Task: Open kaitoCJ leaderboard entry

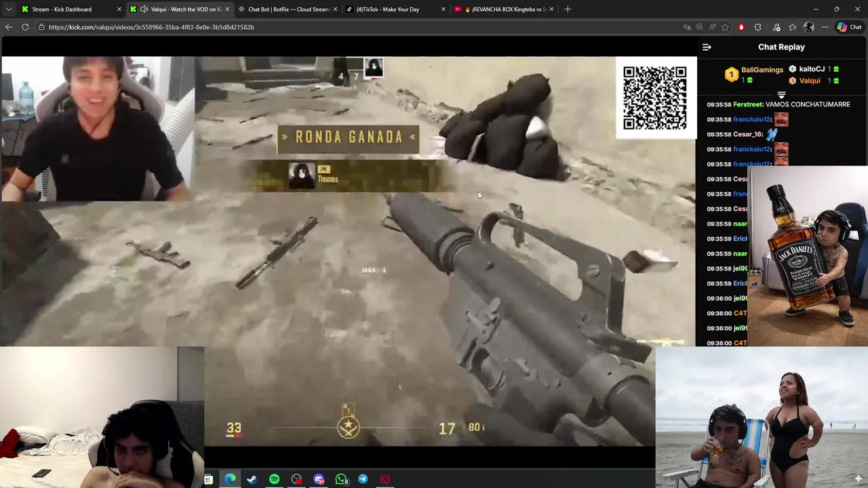Action: [812, 69]
